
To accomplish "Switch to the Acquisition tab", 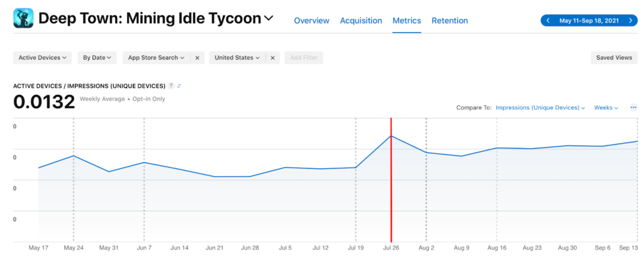I will (x=361, y=21).
